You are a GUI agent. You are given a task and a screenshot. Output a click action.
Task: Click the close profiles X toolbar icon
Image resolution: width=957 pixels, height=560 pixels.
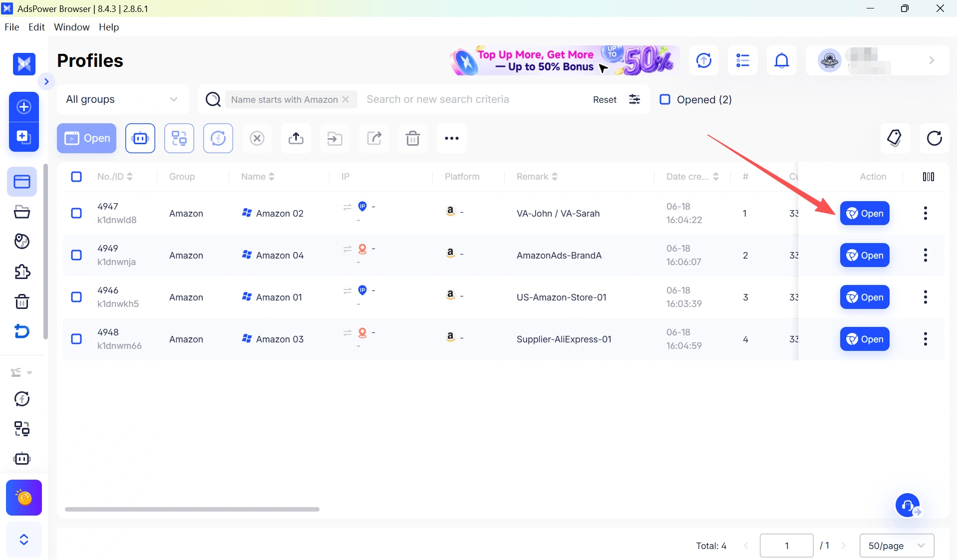(x=257, y=138)
